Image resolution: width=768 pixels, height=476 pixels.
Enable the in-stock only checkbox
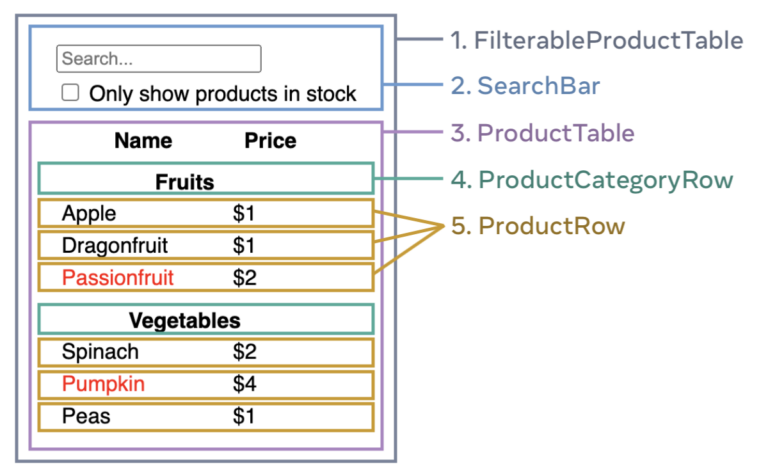click(x=71, y=93)
